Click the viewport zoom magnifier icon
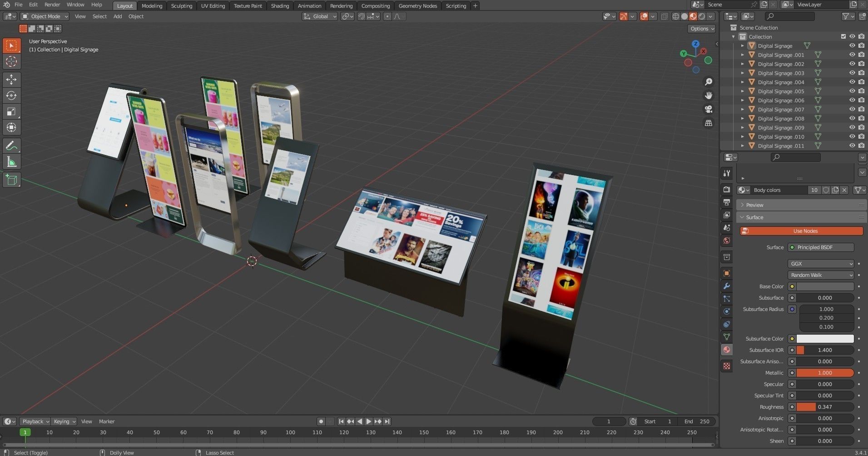 709,82
